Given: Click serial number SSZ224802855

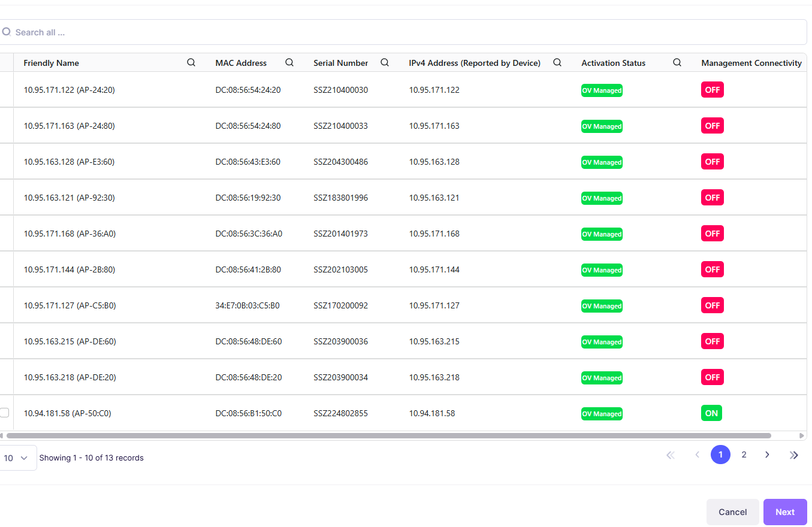Looking at the screenshot, I should tap(340, 413).
